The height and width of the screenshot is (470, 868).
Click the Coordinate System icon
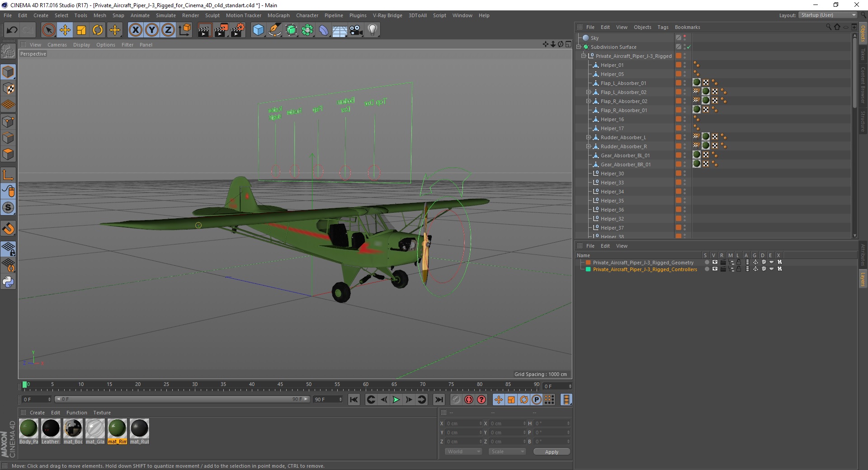(x=185, y=30)
